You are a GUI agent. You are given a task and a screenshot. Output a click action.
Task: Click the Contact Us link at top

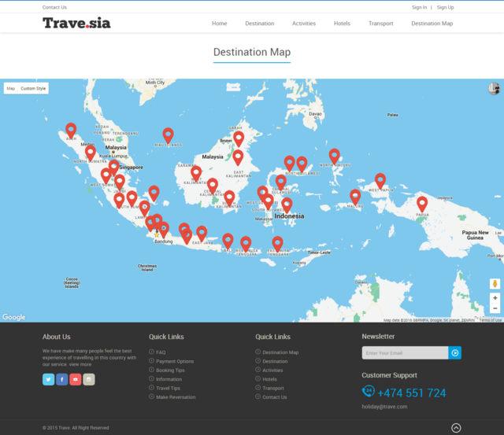[54, 7]
